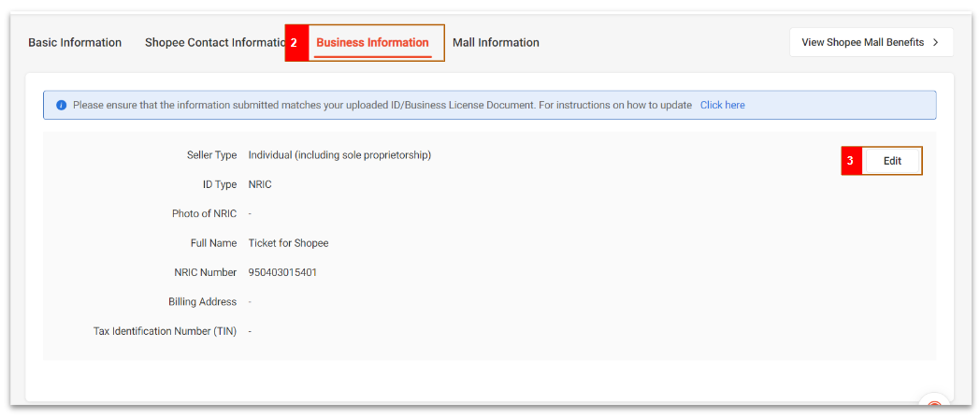Click the ID/Business License notice text
Viewport: 980px width, 420px height.
(382, 106)
